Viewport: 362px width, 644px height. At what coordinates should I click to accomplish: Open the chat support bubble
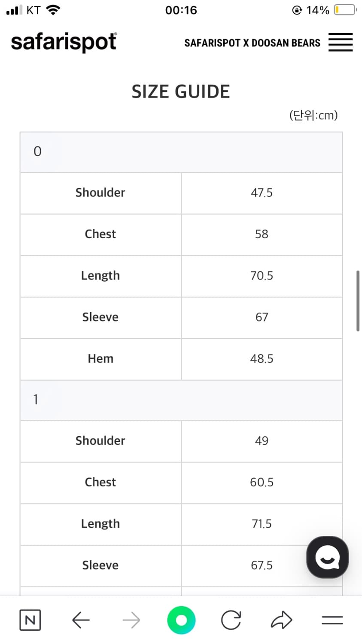click(327, 557)
